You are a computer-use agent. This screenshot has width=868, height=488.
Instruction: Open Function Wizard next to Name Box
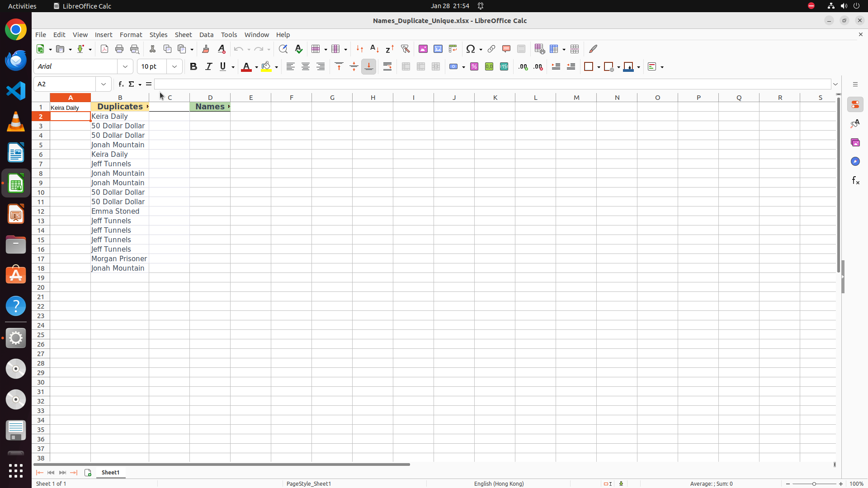click(x=121, y=84)
